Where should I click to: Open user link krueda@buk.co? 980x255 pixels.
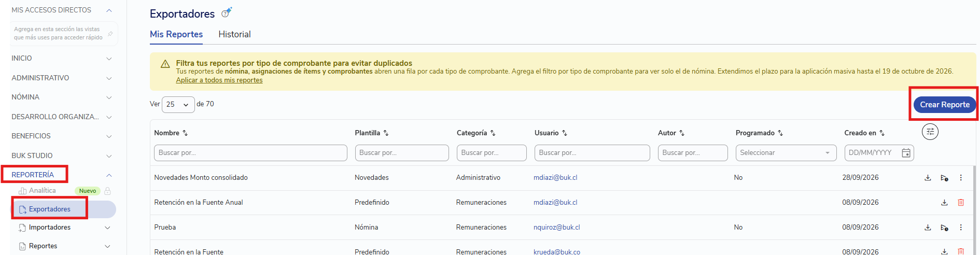[x=557, y=252]
